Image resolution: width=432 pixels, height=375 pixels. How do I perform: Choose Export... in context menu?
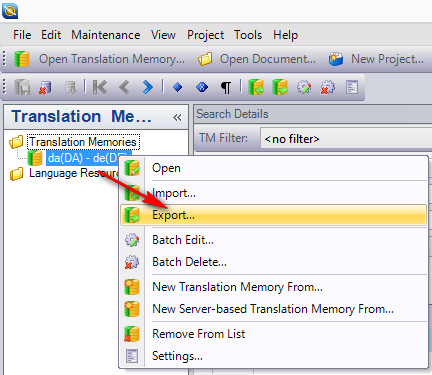point(273,215)
